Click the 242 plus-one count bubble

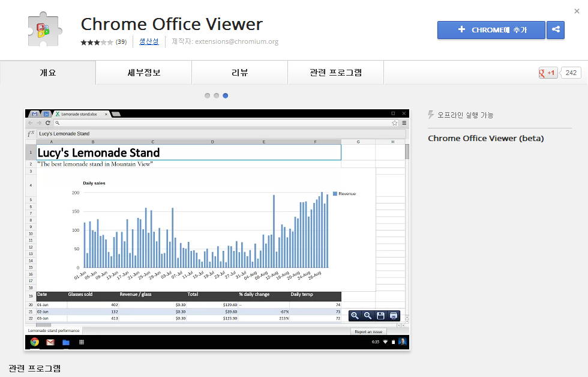pos(571,73)
